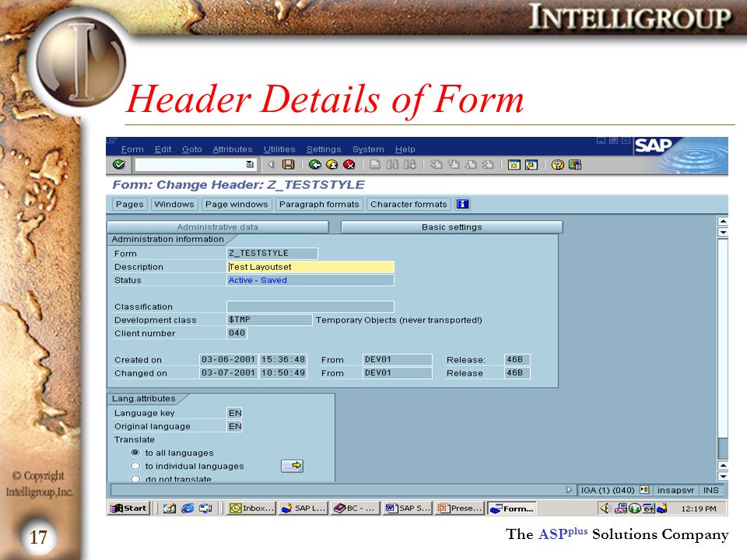Click the Create Shortcut icon
Screen dimensions: 747x560
(x=531, y=165)
